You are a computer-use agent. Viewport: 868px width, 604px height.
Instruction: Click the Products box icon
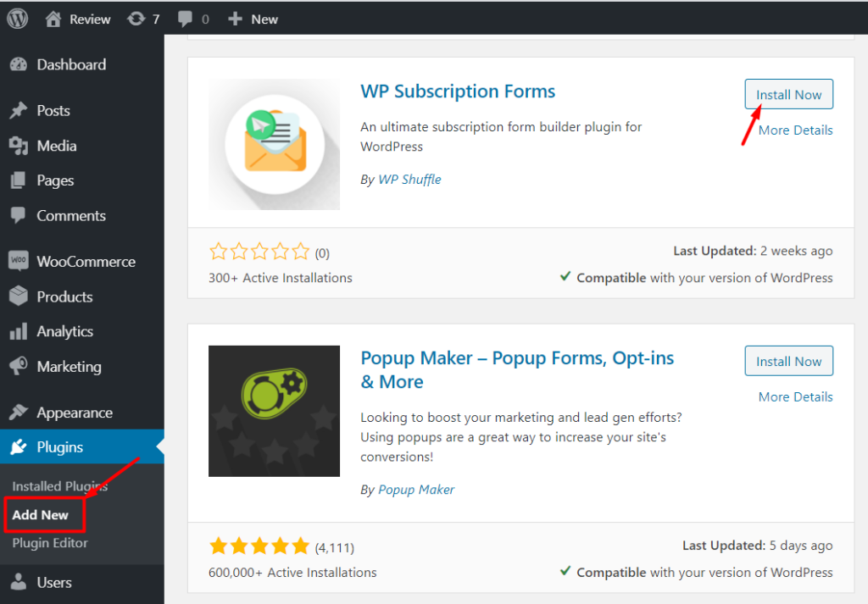coord(19,296)
